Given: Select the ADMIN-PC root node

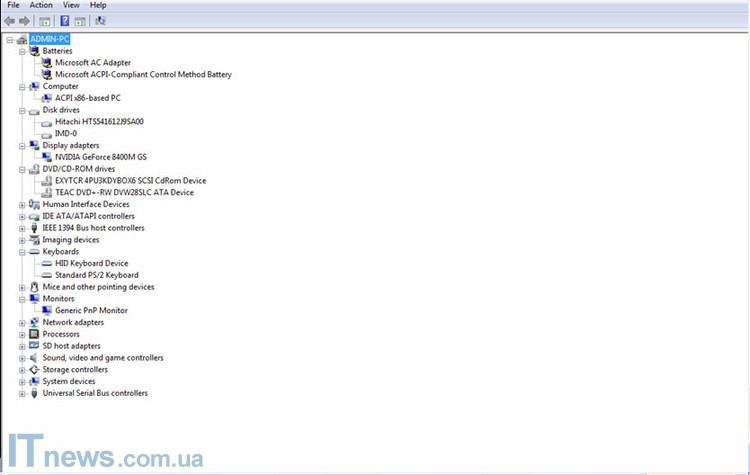Looking at the screenshot, I should [x=50, y=39].
